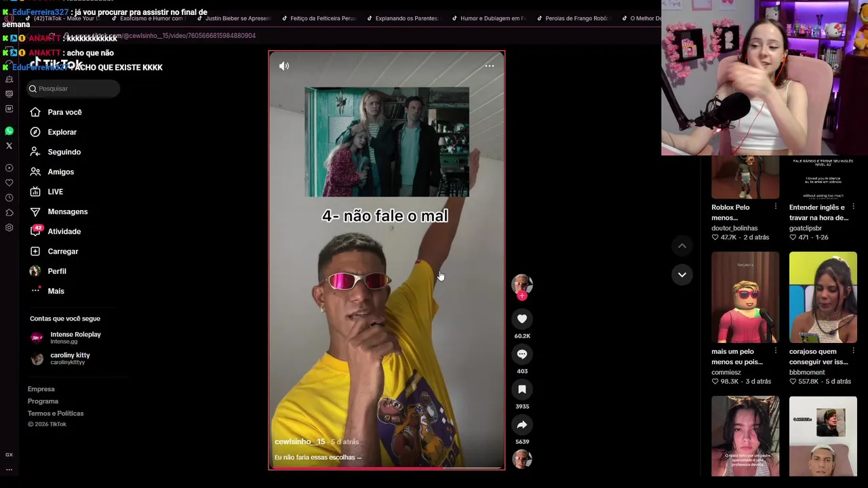Open the player icon in browser sidebar

click(x=9, y=167)
